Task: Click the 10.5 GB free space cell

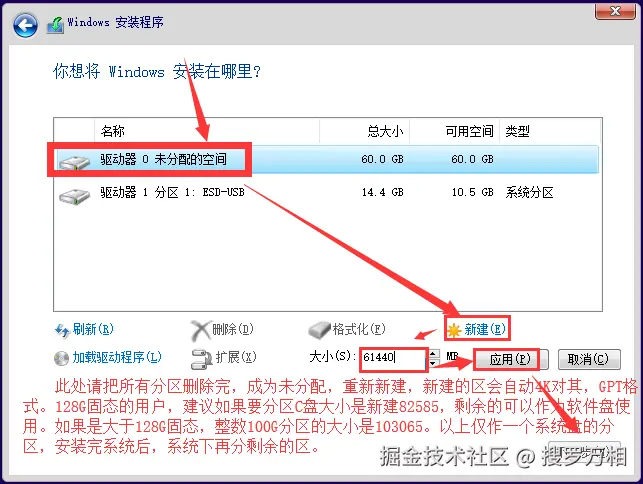Action: [x=472, y=192]
